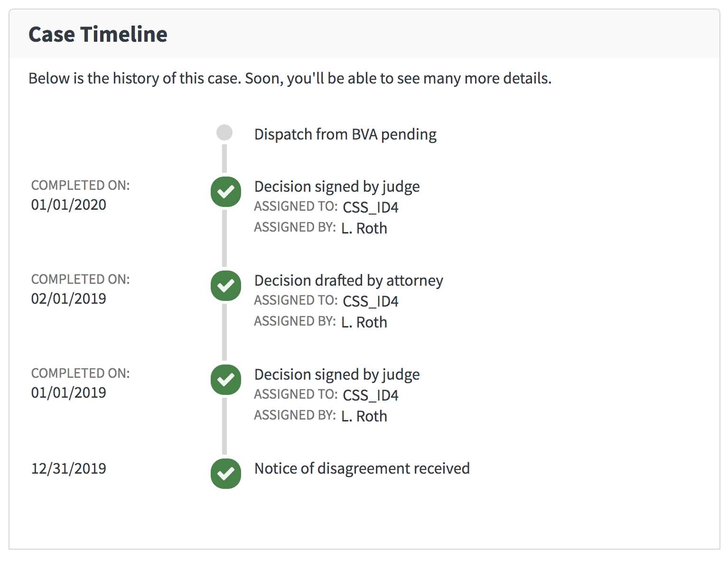The width and height of the screenshot is (728, 561).
Task: Open details for Dispatch from BVA pending
Action: pos(345,134)
